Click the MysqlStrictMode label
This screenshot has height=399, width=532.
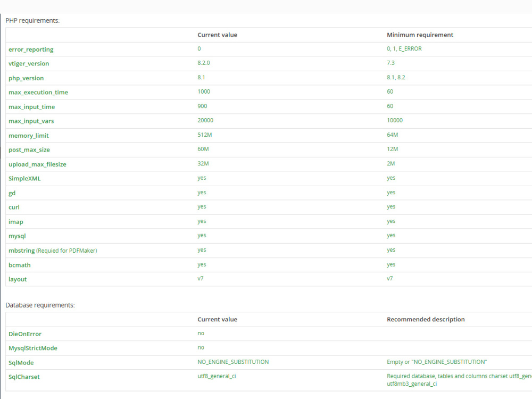(33, 348)
